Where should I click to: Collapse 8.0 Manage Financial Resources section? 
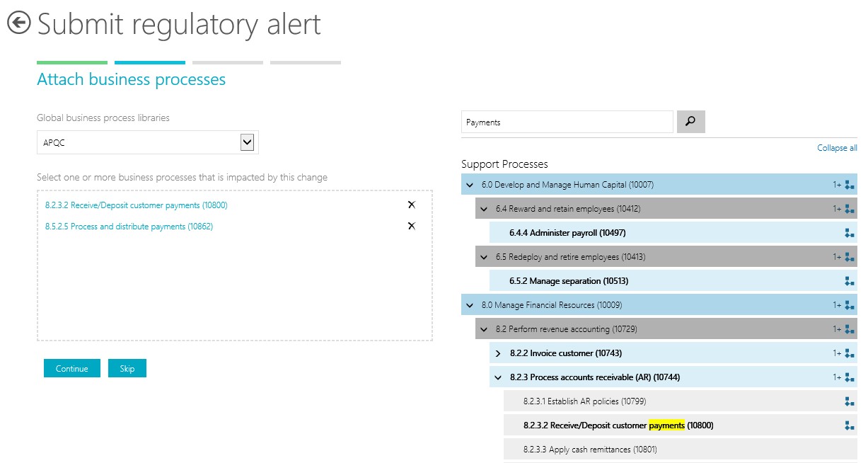470,306
